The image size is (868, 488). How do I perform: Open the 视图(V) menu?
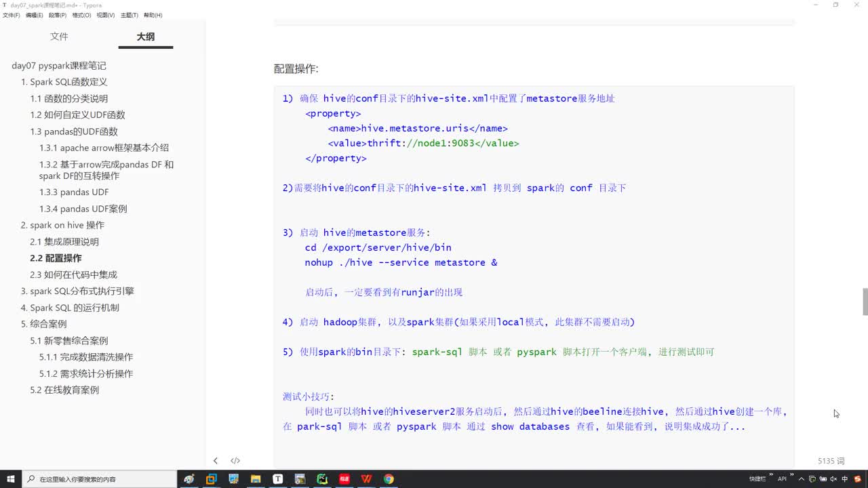105,15
